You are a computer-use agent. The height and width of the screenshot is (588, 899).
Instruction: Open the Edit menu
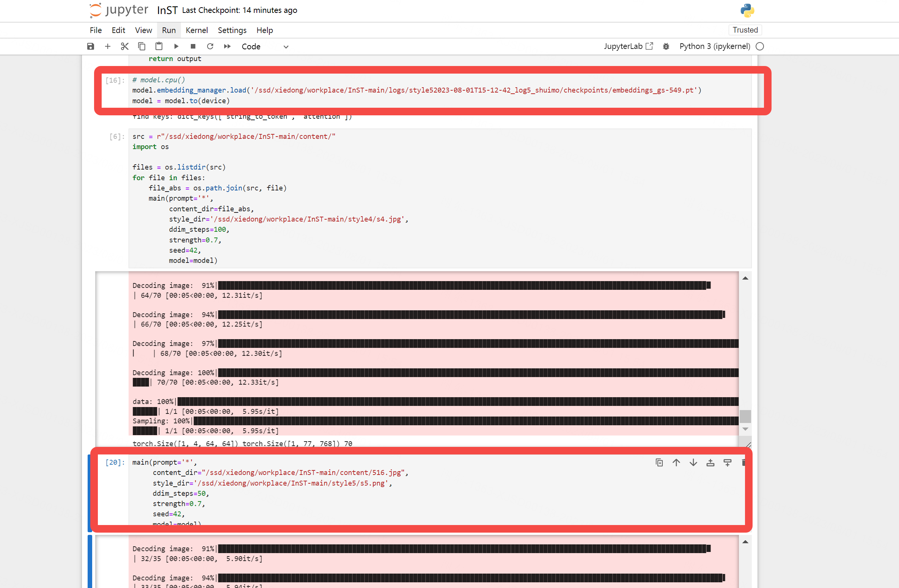118,30
